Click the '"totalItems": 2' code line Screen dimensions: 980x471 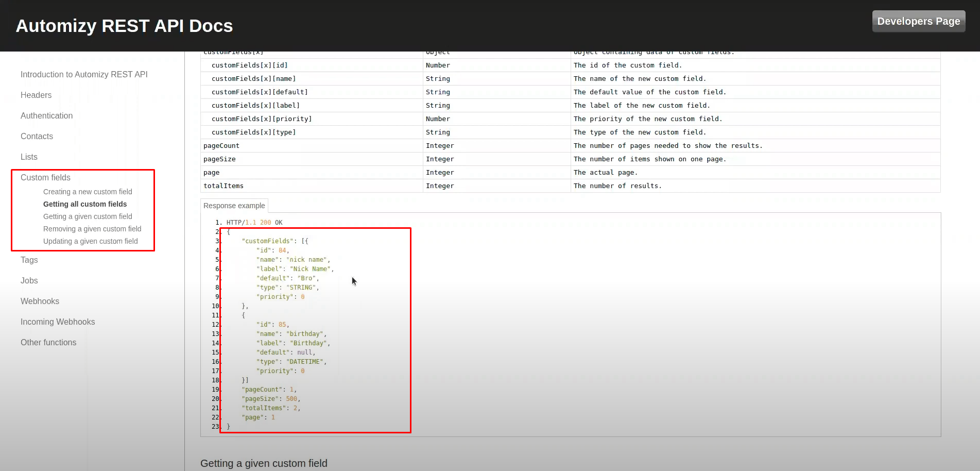click(x=271, y=408)
